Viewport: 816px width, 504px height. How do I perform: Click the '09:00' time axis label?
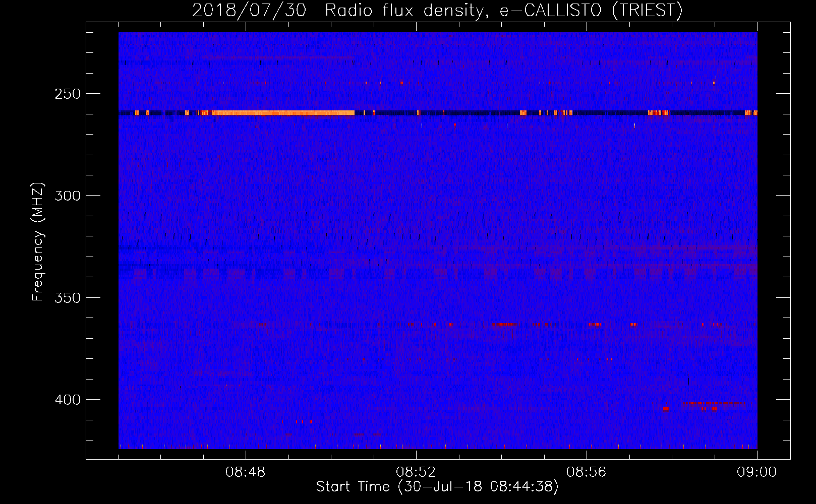coord(757,472)
